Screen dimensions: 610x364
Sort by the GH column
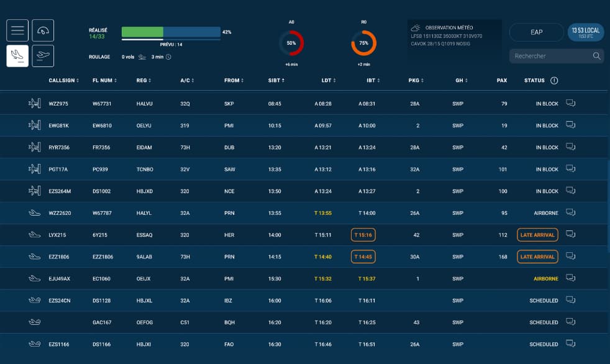pyautogui.click(x=462, y=81)
